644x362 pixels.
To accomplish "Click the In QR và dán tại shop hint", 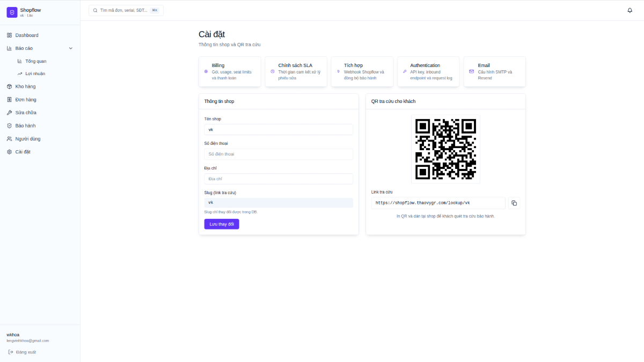I will [445, 216].
